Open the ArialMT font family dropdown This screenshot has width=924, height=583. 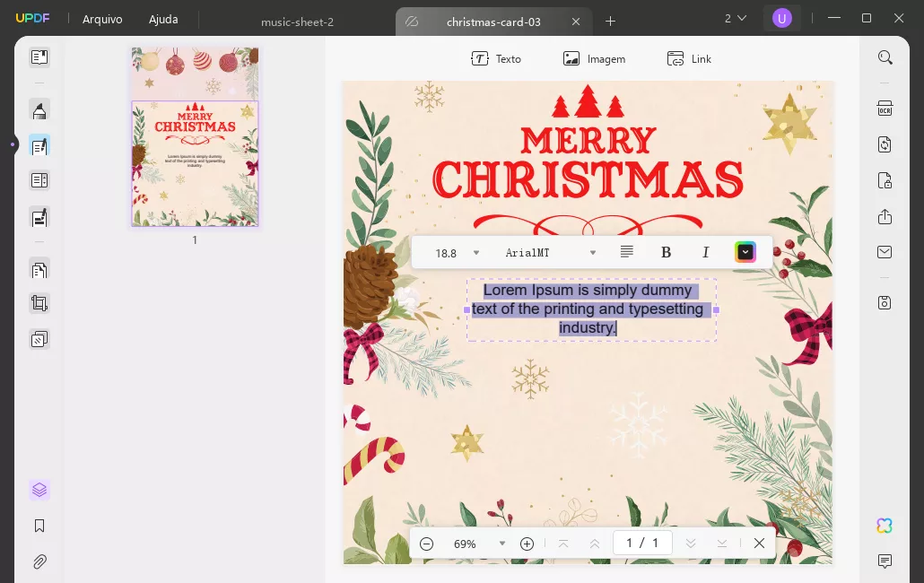tap(592, 253)
